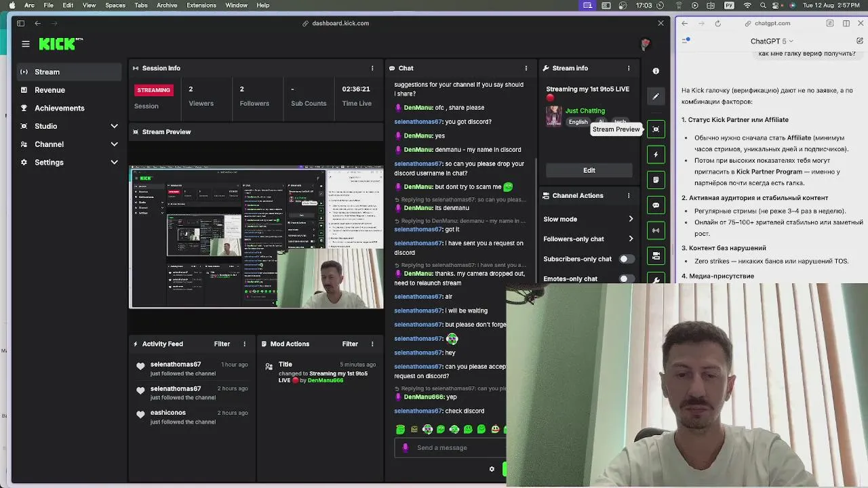Click the Just Chatting category link

(x=585, y=110)
